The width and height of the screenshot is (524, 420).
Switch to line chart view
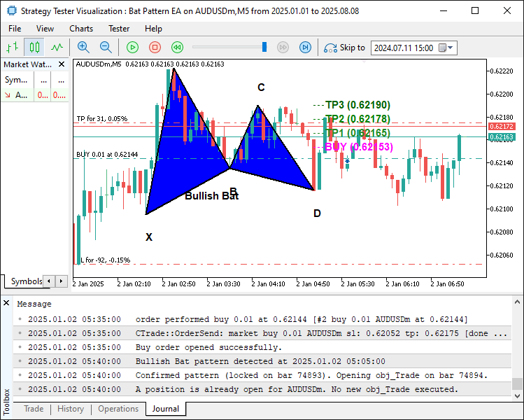(57, 48)
